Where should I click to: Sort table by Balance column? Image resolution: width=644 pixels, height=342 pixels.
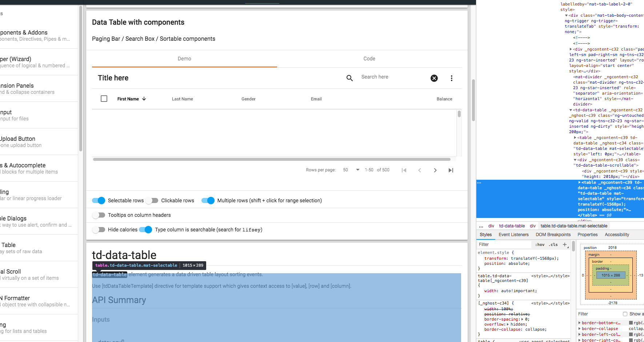(444, 99)
